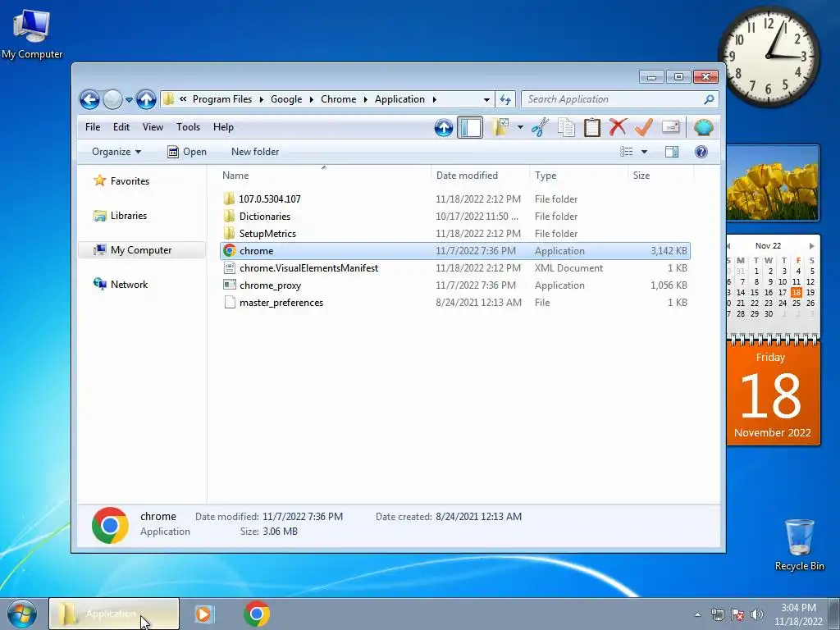Select the chrome application file

[454, 251]
